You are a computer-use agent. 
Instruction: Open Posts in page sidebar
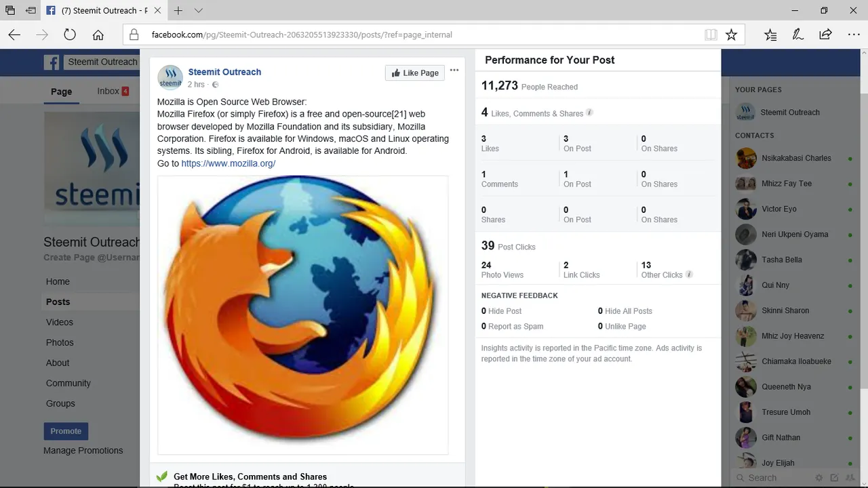pos(58,302)
